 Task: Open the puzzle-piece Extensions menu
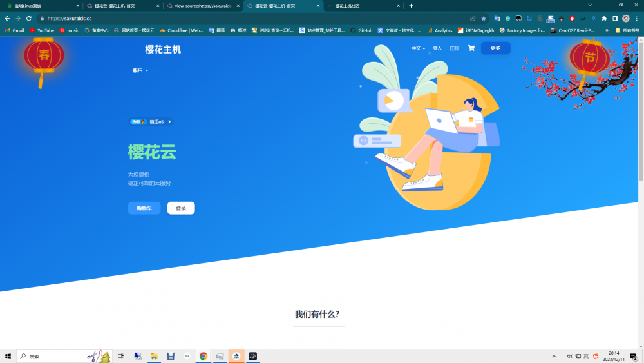point(604,19)
